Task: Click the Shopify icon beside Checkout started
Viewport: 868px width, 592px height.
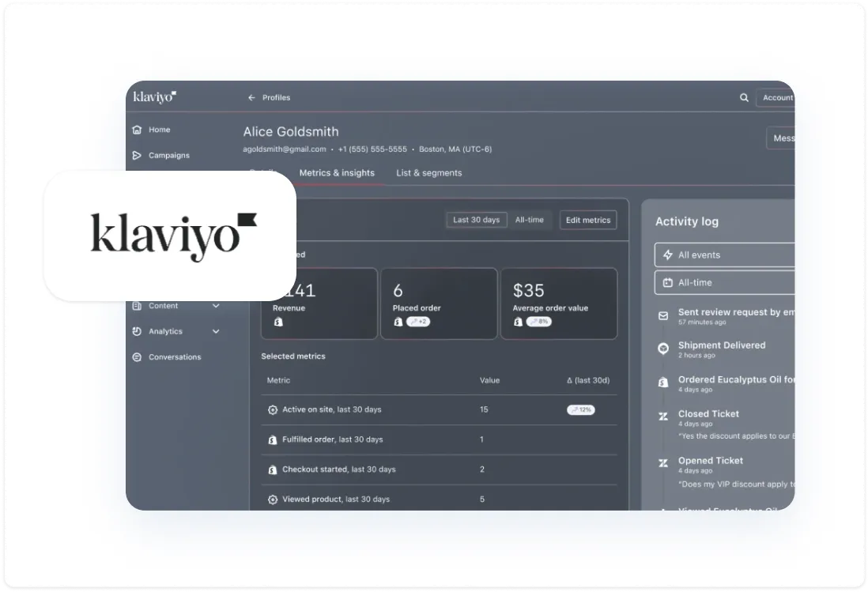Action: pyautogui.click(x=273, y=469)
